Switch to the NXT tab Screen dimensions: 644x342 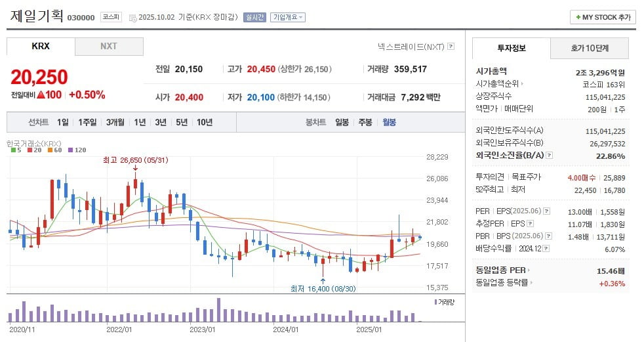click(109, 47)
